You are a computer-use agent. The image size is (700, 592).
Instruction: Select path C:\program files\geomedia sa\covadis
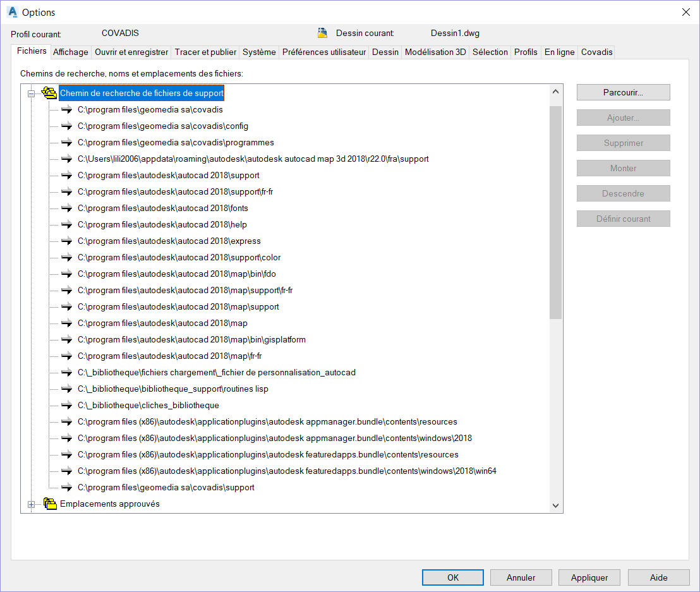150,110
